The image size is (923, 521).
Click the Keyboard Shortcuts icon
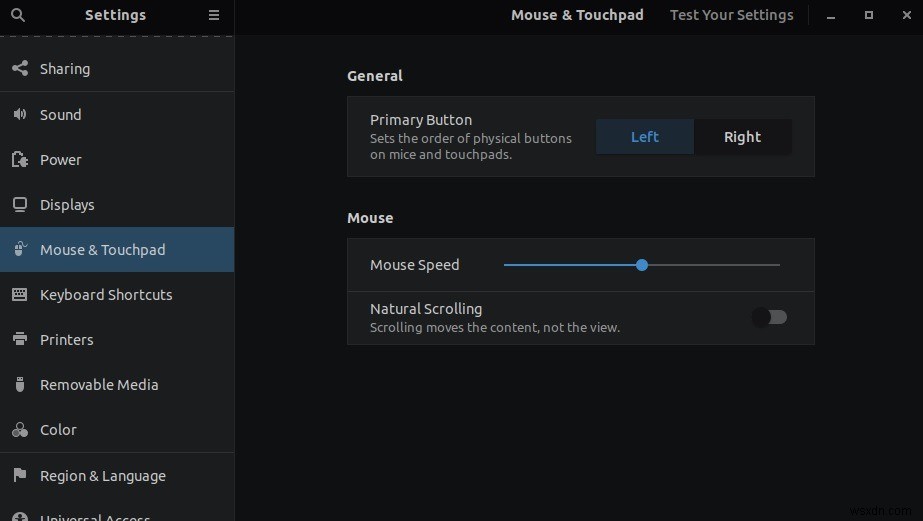(19, 295)
